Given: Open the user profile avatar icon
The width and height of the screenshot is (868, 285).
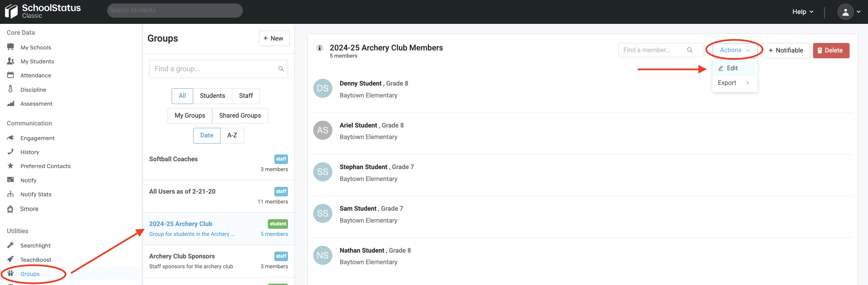Looking at the screenshot, I should [x=845, y=12].
